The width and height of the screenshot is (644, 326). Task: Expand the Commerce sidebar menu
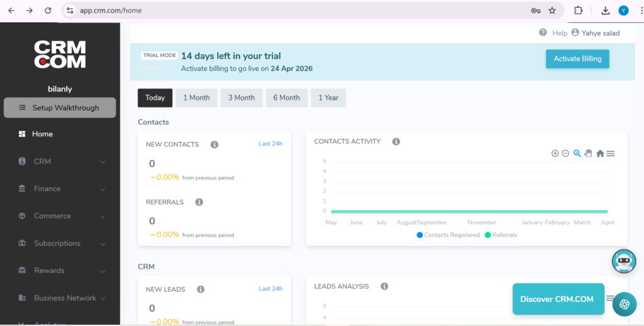point(60,216)
